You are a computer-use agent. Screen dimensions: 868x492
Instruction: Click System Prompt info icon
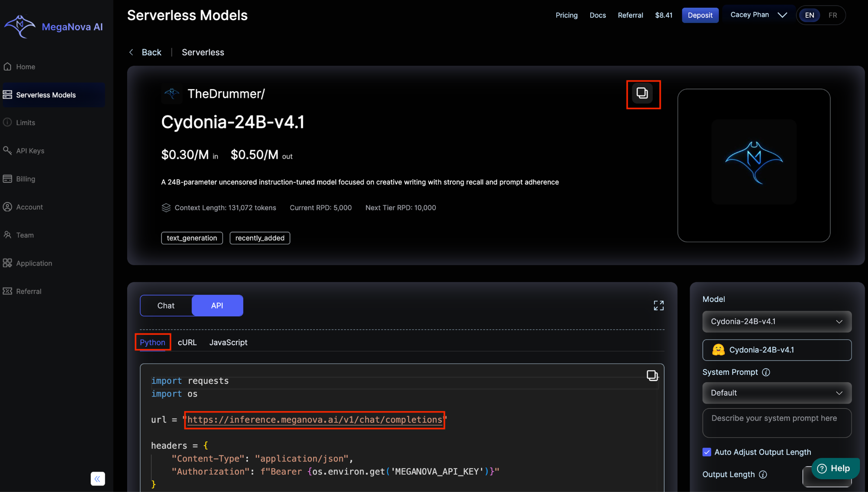tap(766, 372)
